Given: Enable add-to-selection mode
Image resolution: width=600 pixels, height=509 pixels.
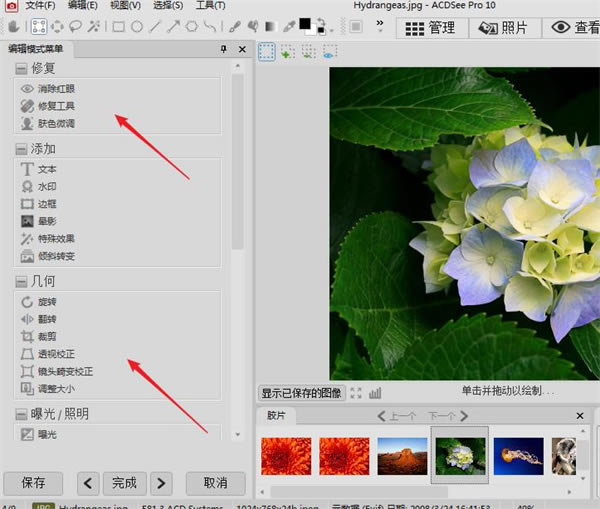Looking at the screenshot, I should [x=288, y=52].
